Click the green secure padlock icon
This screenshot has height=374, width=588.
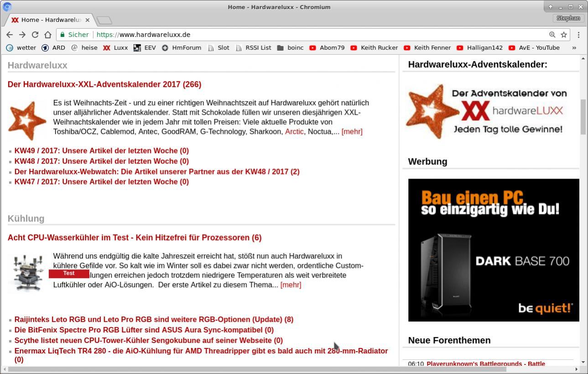[x=62, y=35]
